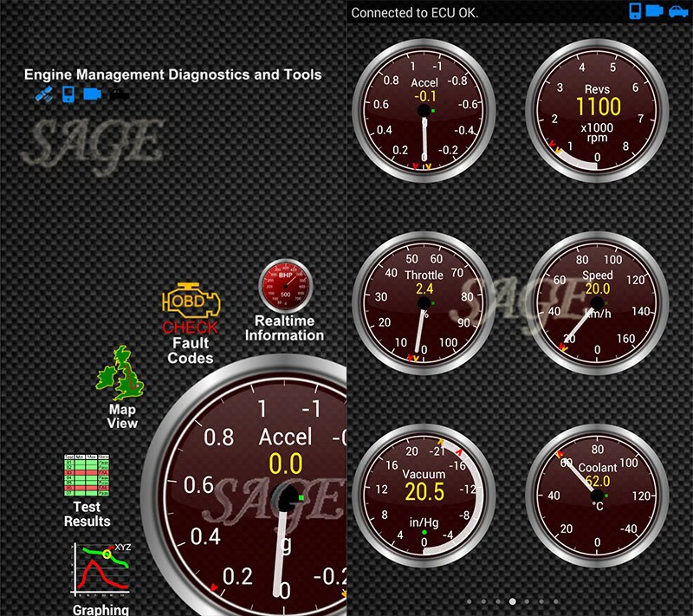Tap the 2.4 value on Throttle gauge
The width and height of the screenshot is (693, 616).
coord(424,289)
